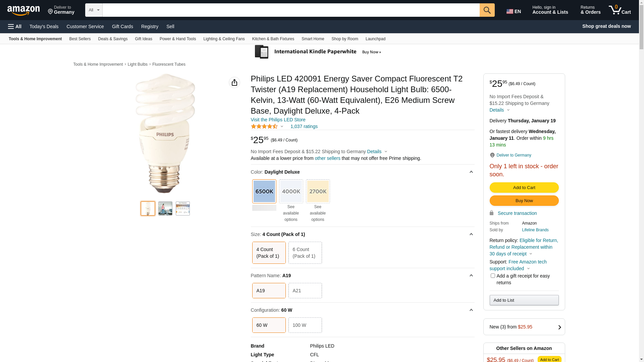Go to Lighting & Ceiling Fans tab
The image size is (644, 362).
click(224, 39)
